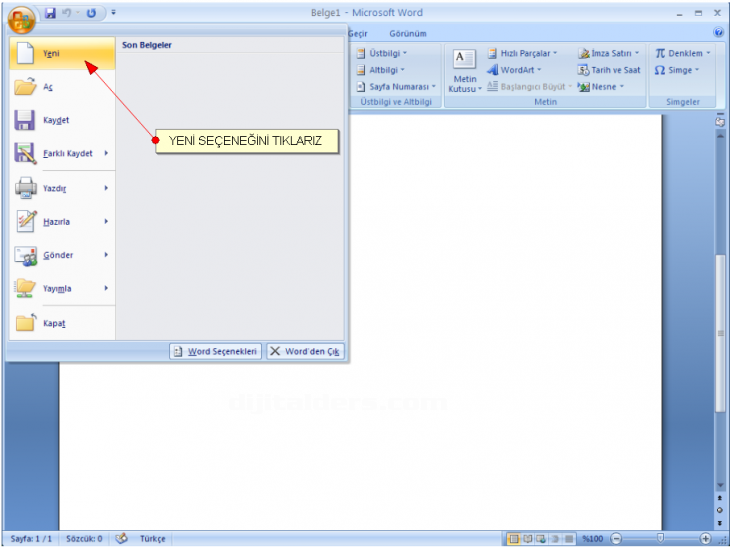Screen dimensions: 730x547
Task: Click the Undo icon in Quick Access toolbar
Action: pyautogui.click(x=67, y=13)
